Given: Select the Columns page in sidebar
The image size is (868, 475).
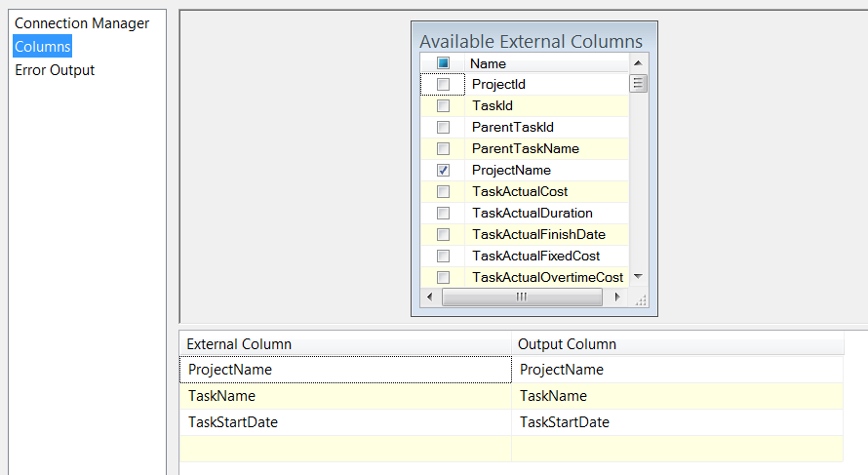Looking at the screenshot, I should pyautogui.click(x=43, y=47).
